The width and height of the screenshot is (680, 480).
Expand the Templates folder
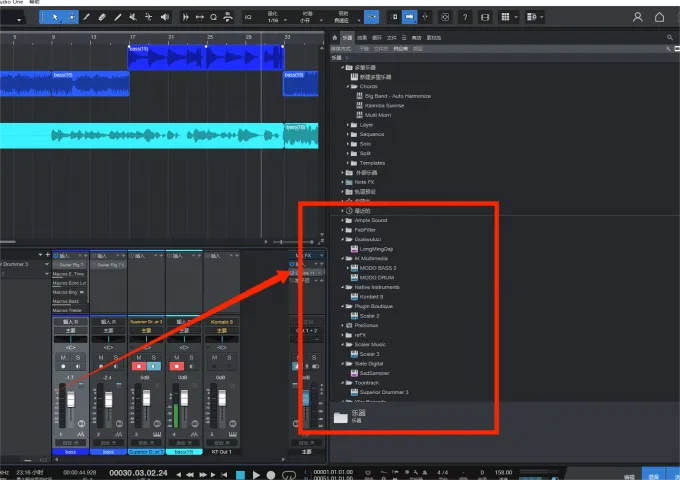pyautogui.click(x=348, y=163)
